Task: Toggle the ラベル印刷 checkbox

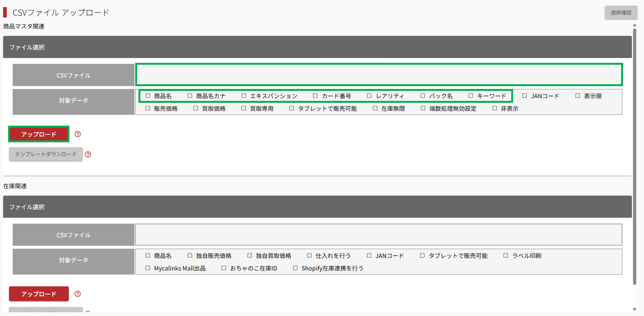Action: coord(506,256)
